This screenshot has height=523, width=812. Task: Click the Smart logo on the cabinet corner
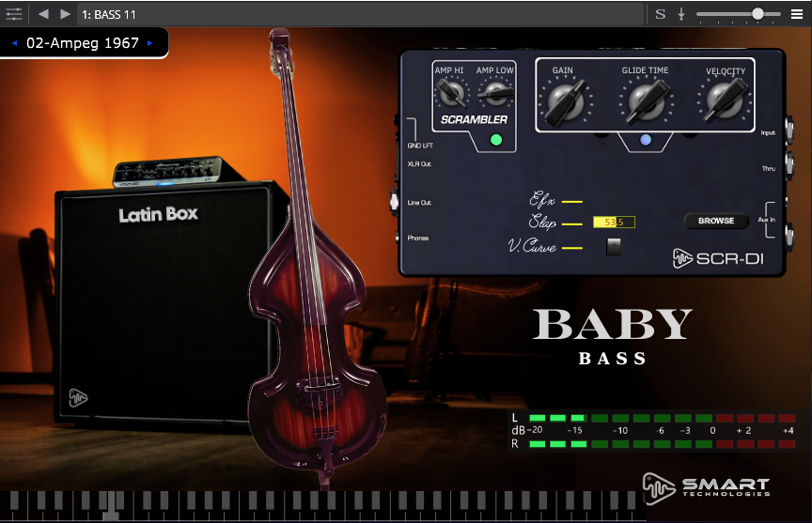[78, 397]
